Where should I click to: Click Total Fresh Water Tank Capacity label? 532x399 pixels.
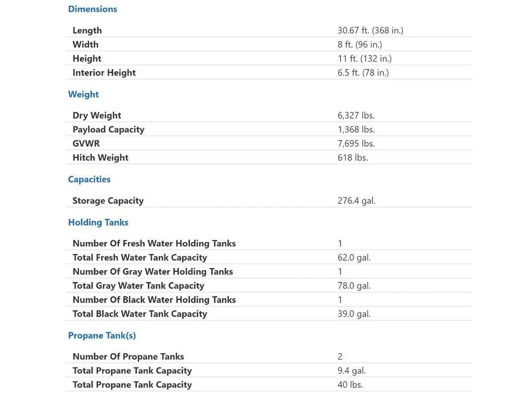tap(140, 257)
